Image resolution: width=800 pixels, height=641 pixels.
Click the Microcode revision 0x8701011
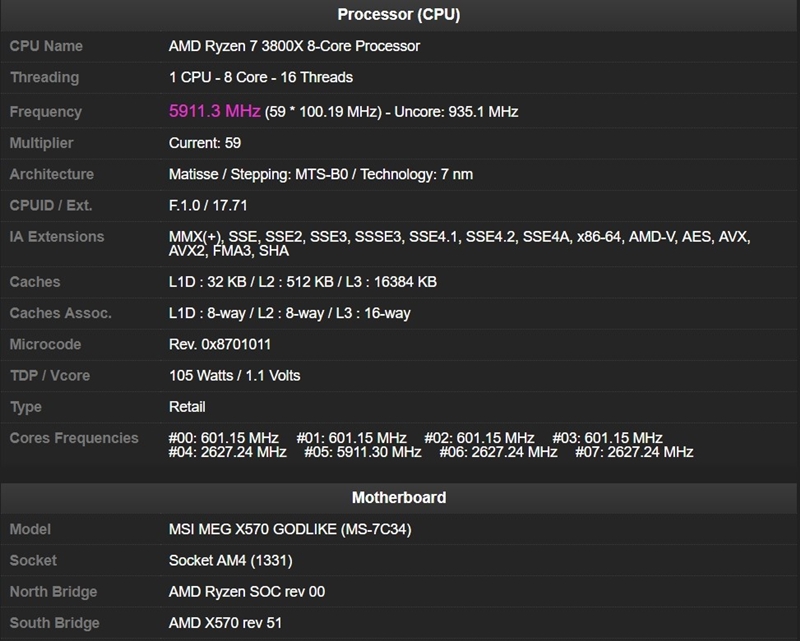tap(234, 344)
